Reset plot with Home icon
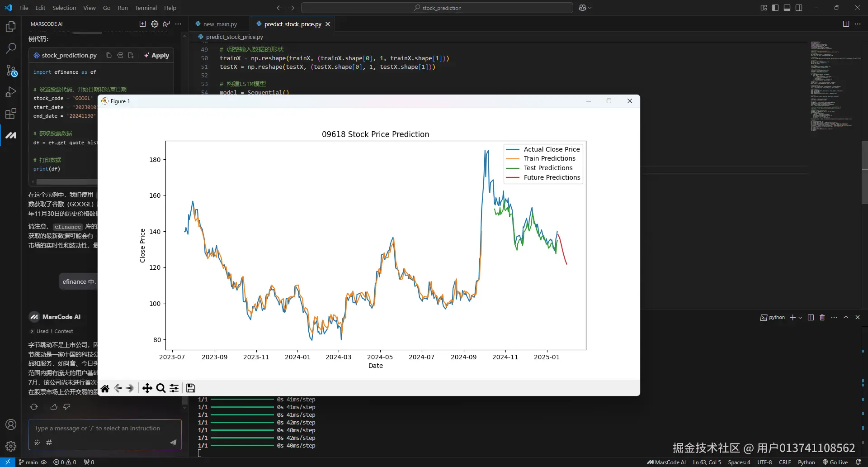 pyautogui.click(x=105, y=388)
